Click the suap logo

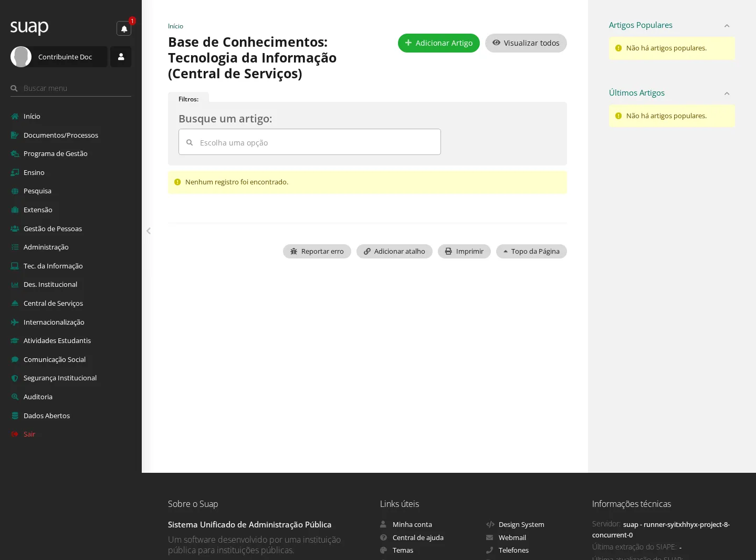pos(29,27)
